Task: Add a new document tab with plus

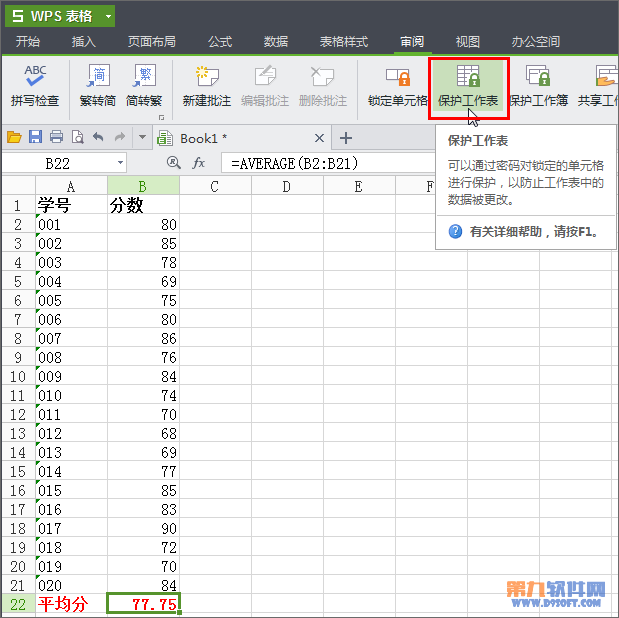Action: (346, 138)
